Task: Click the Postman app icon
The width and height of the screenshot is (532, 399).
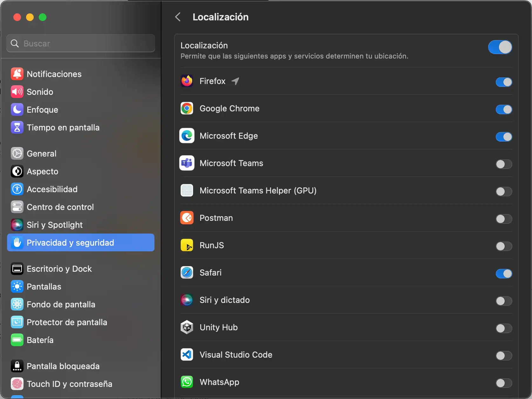Action: click(187, 218)
